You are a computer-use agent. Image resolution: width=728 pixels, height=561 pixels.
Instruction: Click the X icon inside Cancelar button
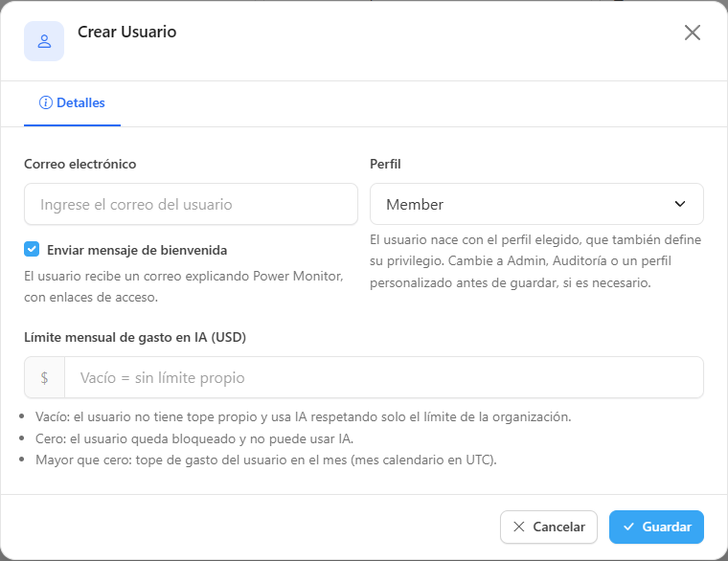[x=518, y=527]
